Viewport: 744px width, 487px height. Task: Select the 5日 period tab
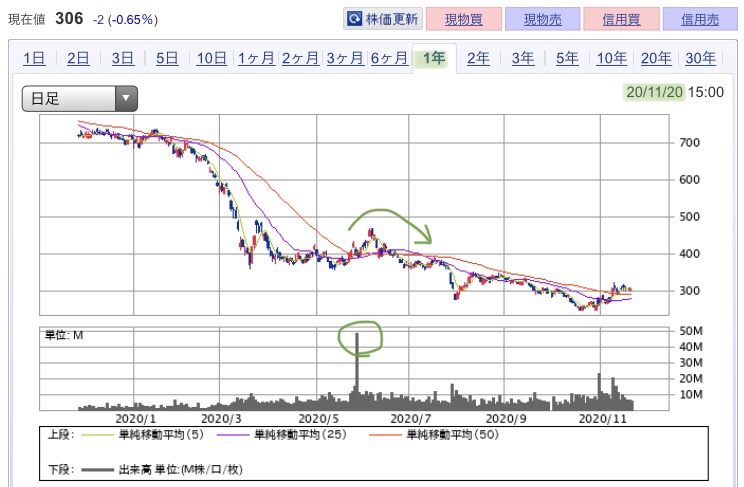[167, 58]
